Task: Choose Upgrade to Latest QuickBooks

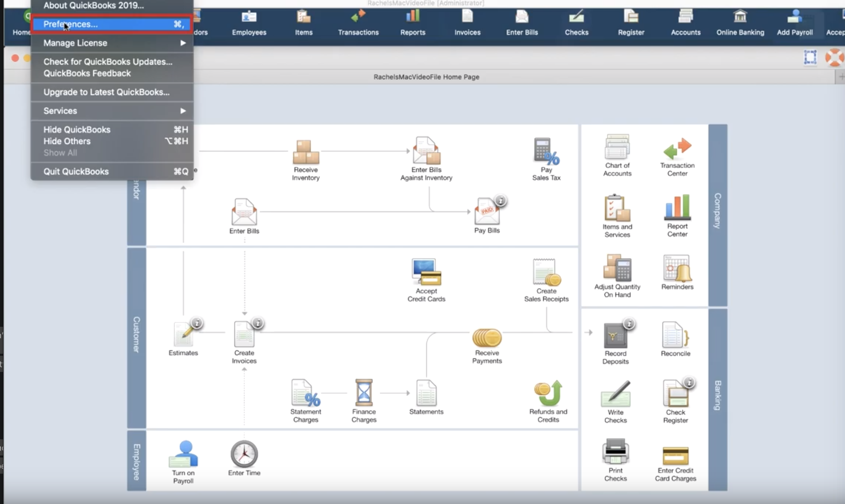Action: coord(112,92)
